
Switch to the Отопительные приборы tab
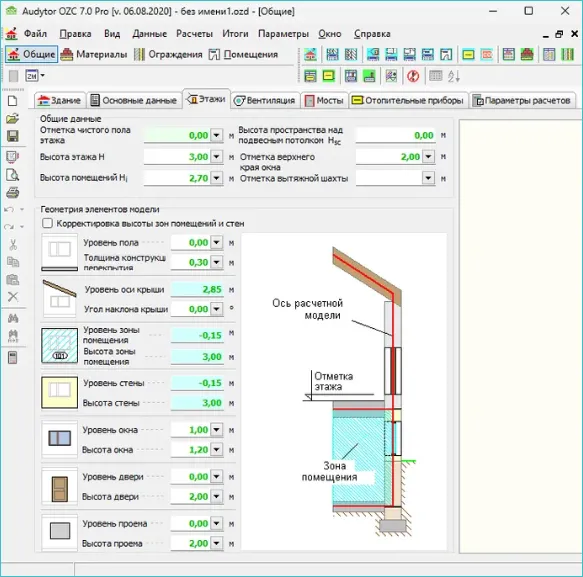coord(408,100)
